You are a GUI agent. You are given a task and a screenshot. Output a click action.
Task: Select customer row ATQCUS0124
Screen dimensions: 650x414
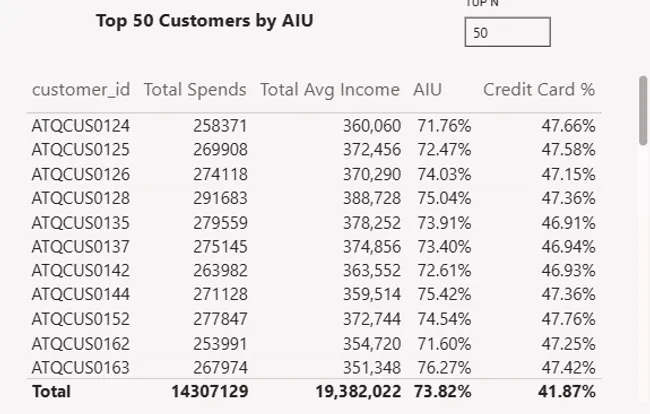[x=314, y=126]
